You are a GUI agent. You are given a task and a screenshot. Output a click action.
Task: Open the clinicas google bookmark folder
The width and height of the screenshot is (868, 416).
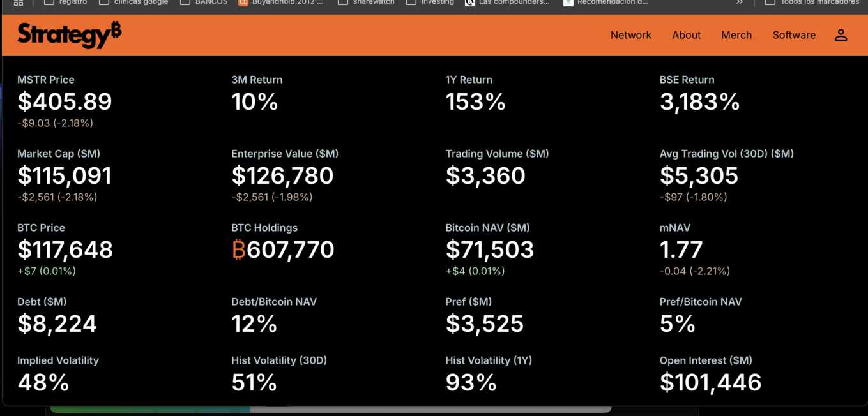133,3
